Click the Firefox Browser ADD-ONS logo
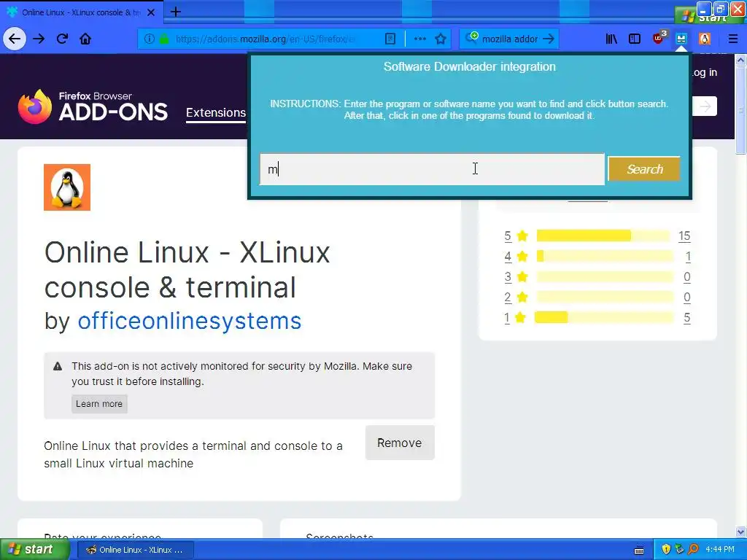 click(x=93, y=106)
